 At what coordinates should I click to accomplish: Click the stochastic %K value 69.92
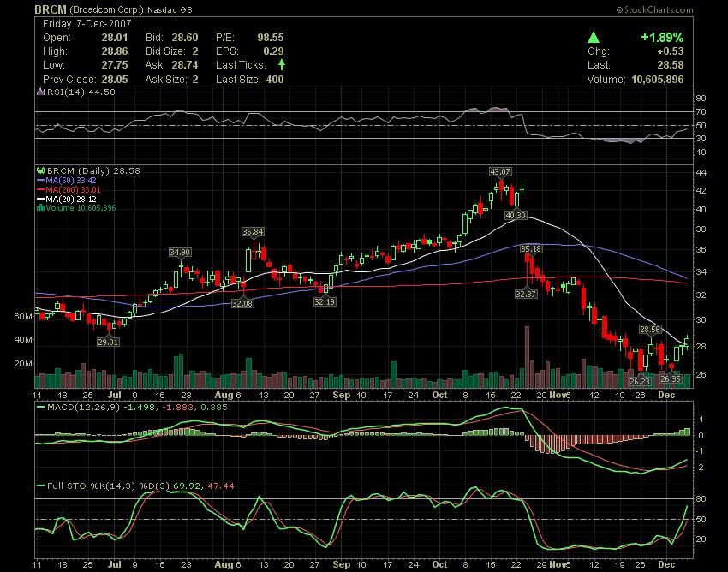pos(187,486)
